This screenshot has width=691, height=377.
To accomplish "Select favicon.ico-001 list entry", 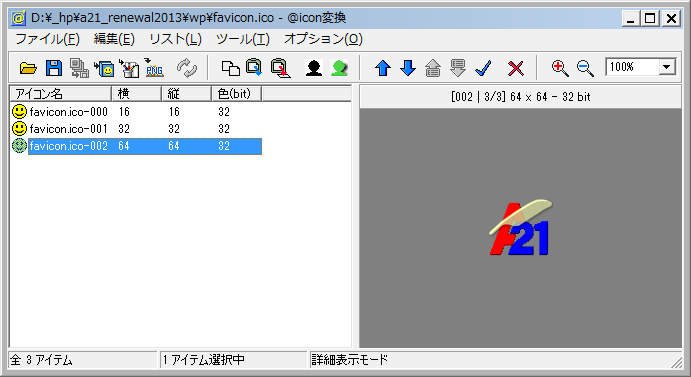I will tap(68, 129).
